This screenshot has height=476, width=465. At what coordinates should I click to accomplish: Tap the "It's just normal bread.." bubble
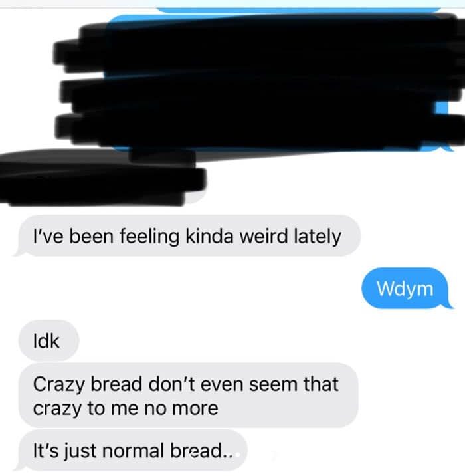(133, 450)
